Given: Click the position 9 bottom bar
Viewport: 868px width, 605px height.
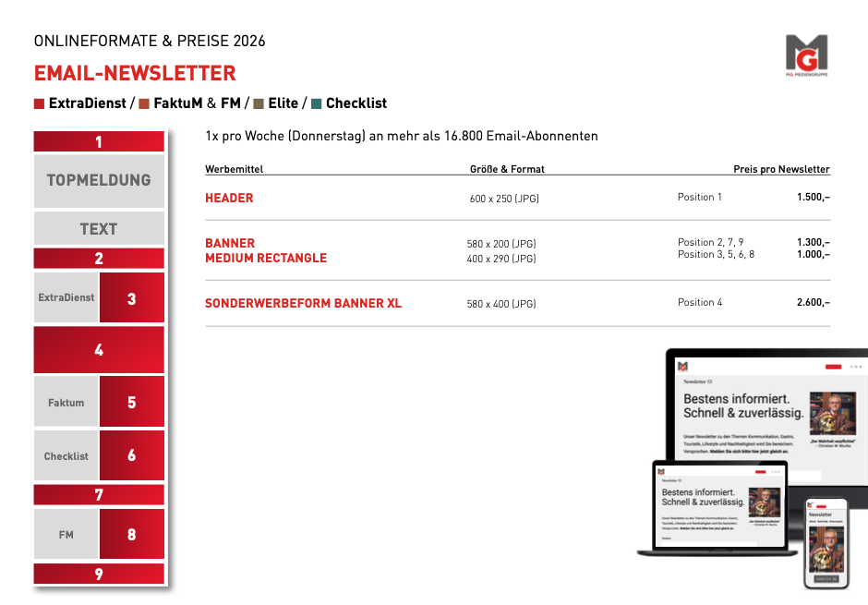Looking at the screenshot, I should tap(99, 574).
